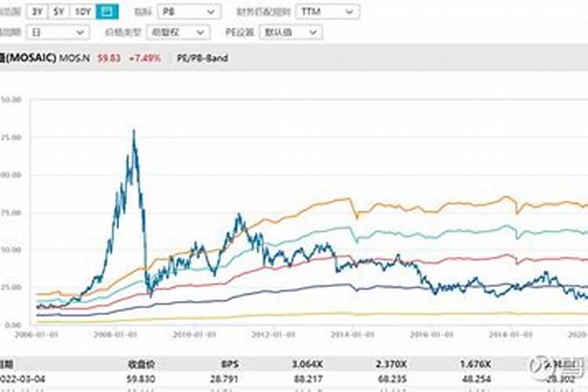Switch to the PE/PB-Band tab
588x392 pixels.
pos(203,58)
